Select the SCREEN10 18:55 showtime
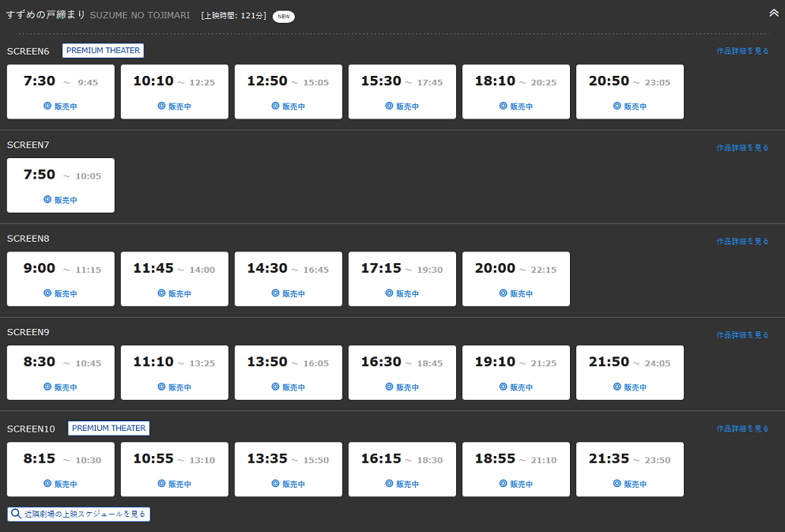The image size is (785, 532). pyautogui.click(x=516, y=469)
